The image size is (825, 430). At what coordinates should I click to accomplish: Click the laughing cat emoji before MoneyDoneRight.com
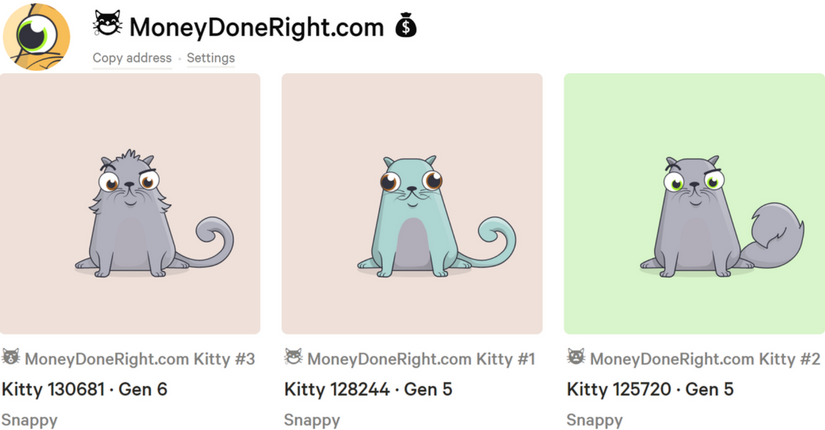pos(108,25)
